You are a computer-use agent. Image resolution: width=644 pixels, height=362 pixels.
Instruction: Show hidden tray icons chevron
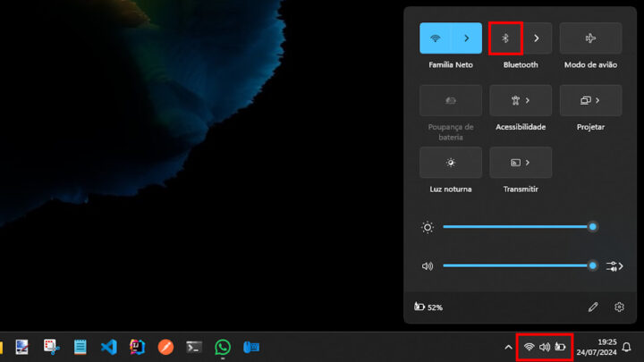[508, 347]
